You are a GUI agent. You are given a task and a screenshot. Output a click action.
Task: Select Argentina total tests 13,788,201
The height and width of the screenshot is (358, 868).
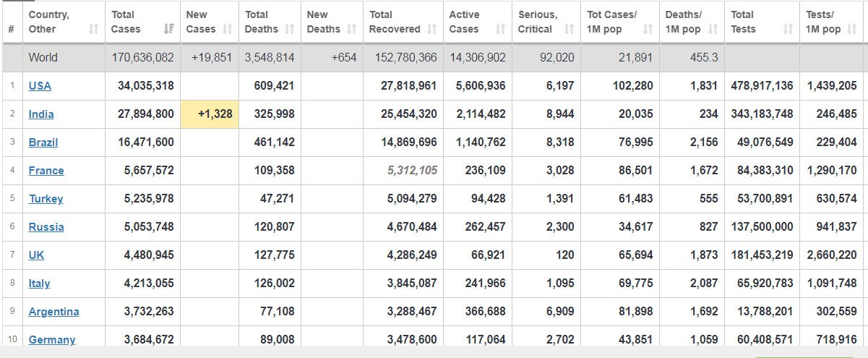(765, 311)
